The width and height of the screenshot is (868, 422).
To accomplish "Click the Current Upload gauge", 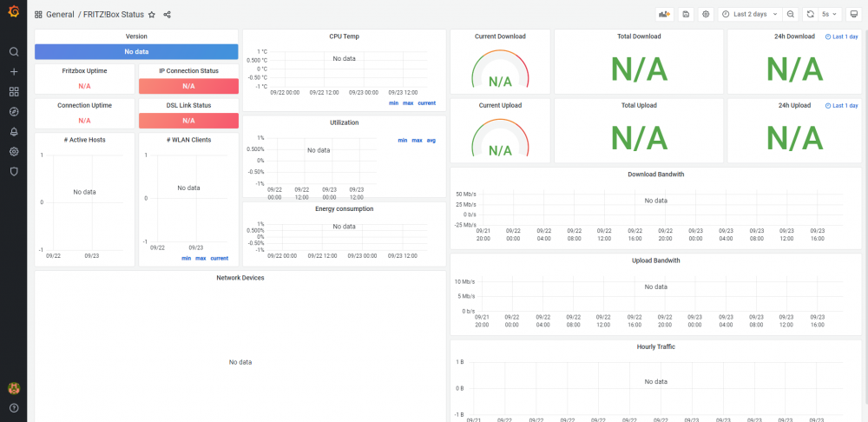I will point(501,138).
